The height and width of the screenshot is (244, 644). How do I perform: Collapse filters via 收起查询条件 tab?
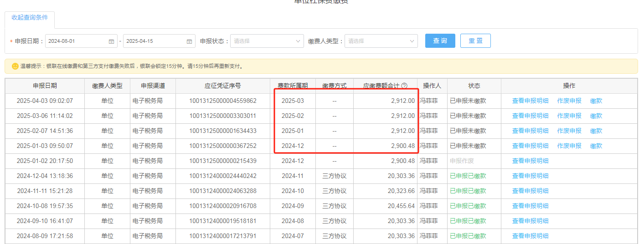(x=30, y=18)
